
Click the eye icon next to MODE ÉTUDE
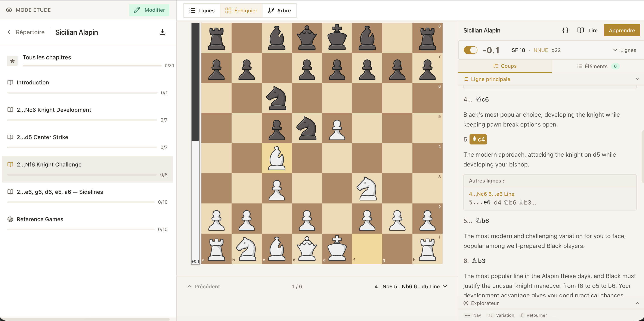pos(9,10)
